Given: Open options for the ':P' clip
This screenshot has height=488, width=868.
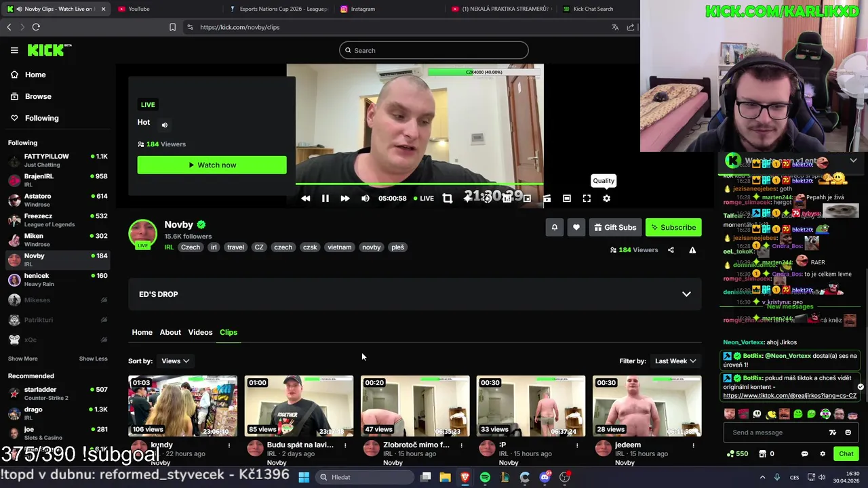Looking at the screenshot, I should [x=577, y=445].
